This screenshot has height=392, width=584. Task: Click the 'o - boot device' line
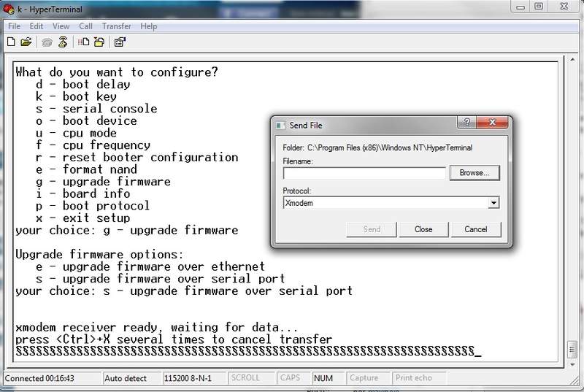86,121
